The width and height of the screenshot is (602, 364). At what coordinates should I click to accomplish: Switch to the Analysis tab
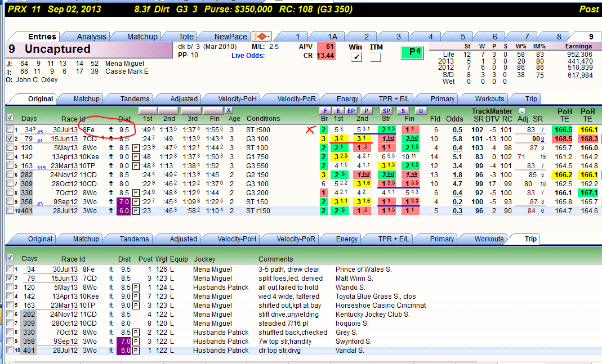[x=91, y=37]
